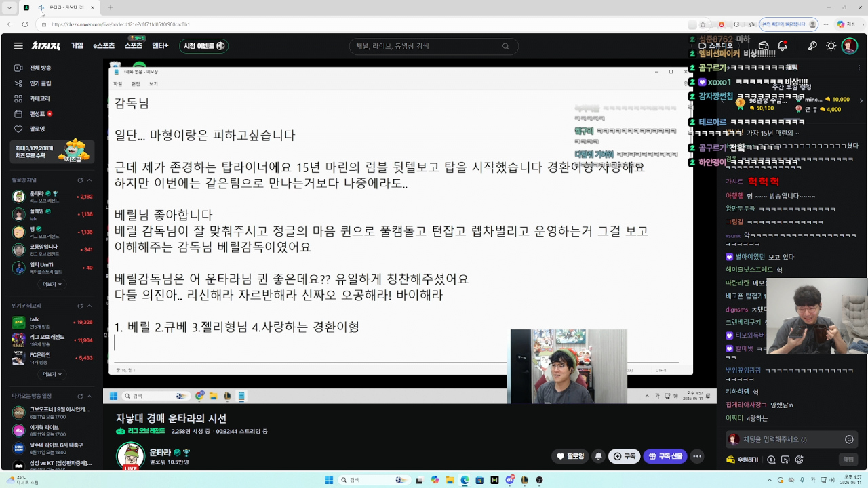Screen dimensions: 868x488
Task: Open the 엔터+ navigation tab
Action: (x=160, y=46)
